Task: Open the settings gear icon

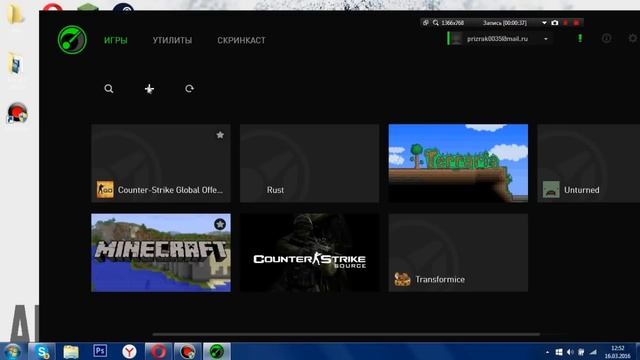Action: point(633,39)
